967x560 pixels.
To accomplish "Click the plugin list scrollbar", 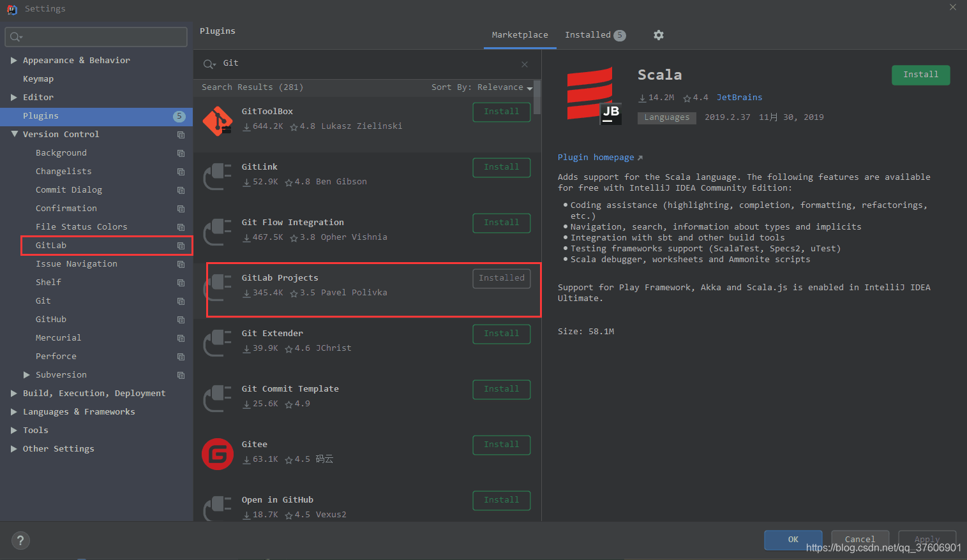I will coord(537,98).
